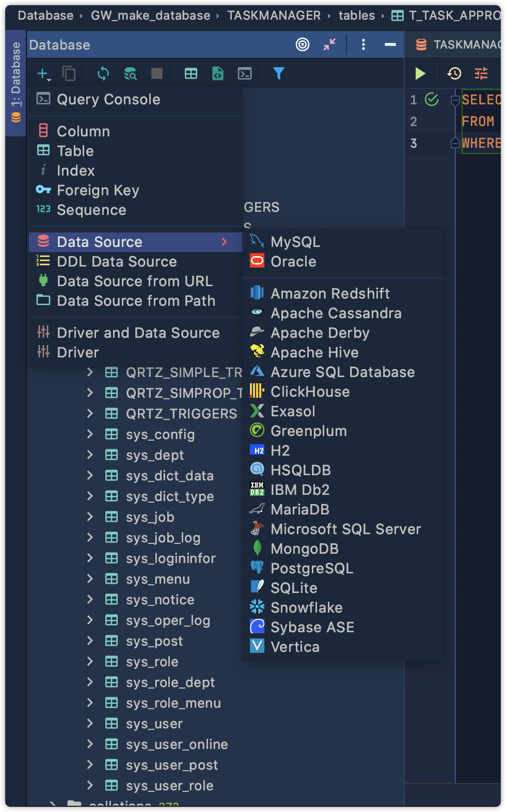
Task: Fold the SELECT statement in gutter
Action: pos(455,100)
